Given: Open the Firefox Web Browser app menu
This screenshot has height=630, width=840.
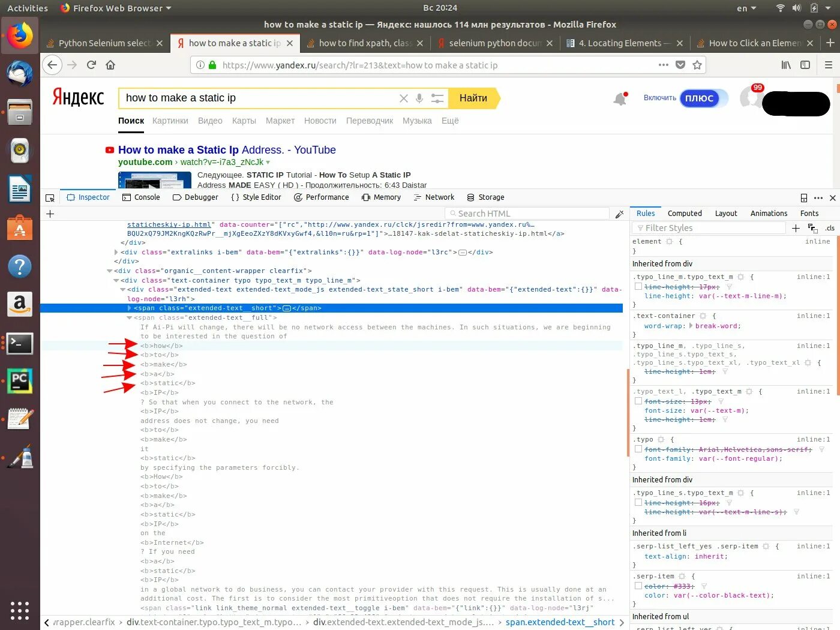Looking at the screenshot, I should [x=116, y=8].
